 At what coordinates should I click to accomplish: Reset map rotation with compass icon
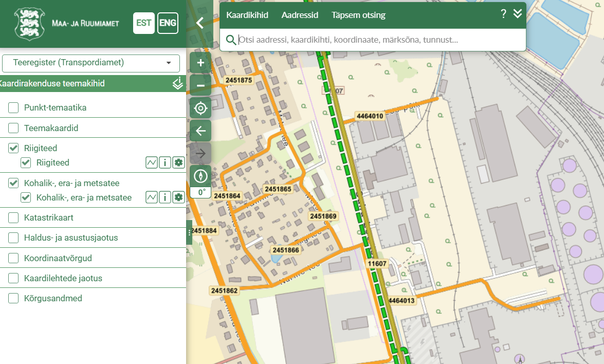pyautogui.click(x=200, y=176)
